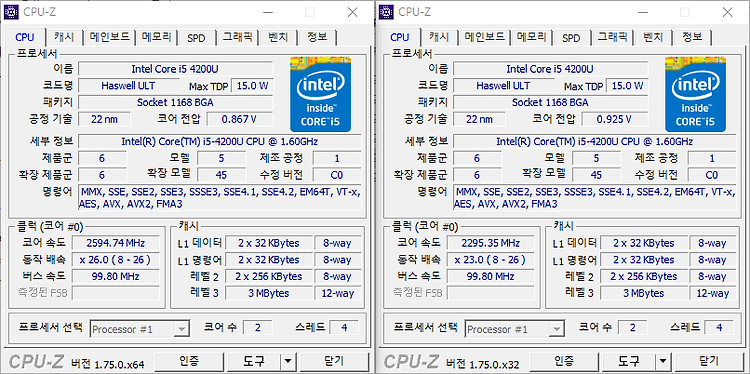
Task: Select the 정보 tab in the right window
Action: click(x=692, y=37)
